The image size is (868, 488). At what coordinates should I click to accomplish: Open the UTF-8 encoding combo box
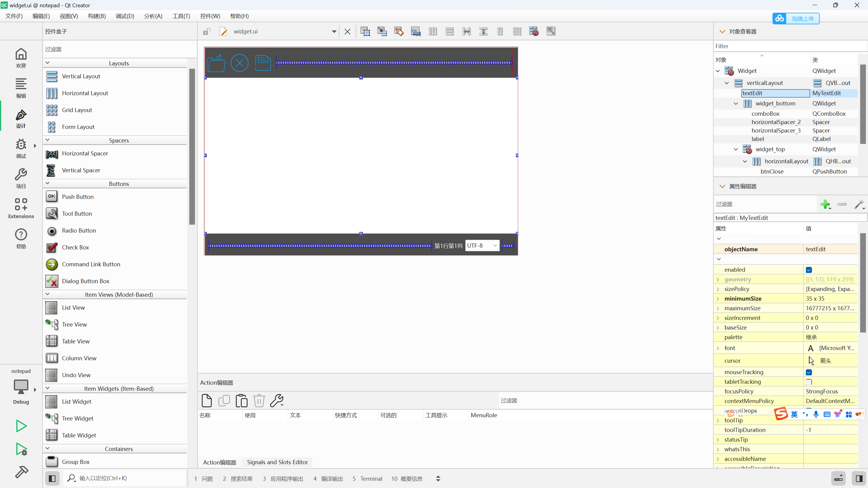(482, 246)
